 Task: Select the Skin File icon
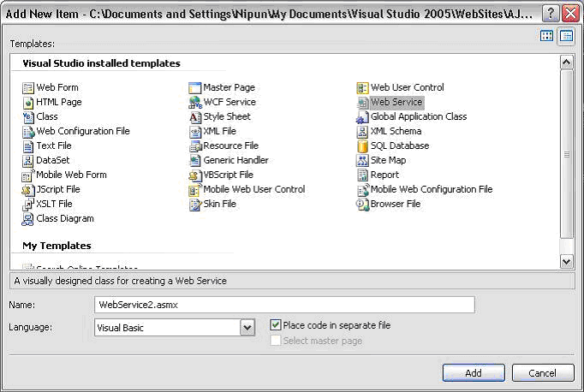point(194,204)
